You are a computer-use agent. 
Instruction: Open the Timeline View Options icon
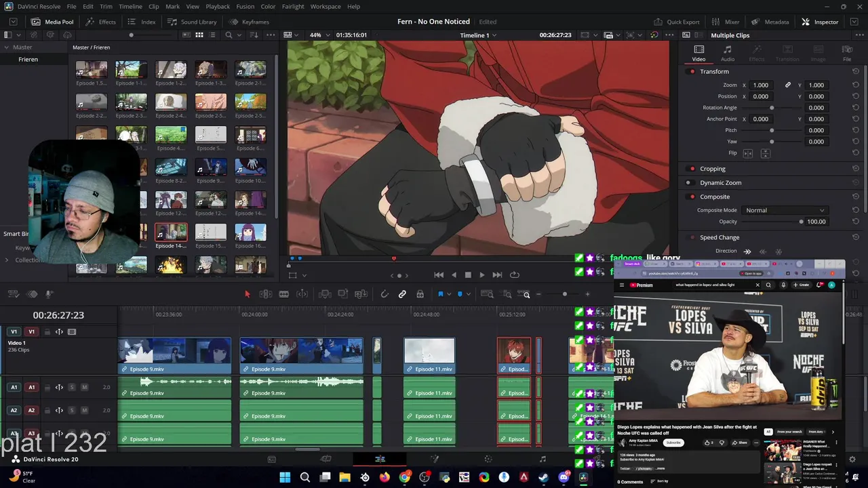(x=13, y=294)
